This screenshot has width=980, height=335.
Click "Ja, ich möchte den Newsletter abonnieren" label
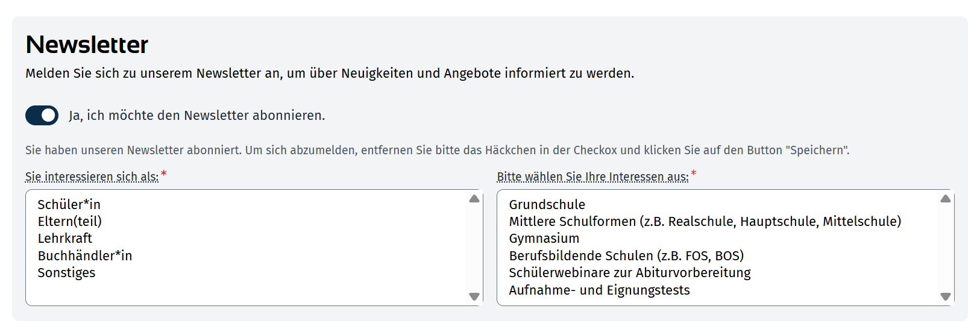pos(196,115)
